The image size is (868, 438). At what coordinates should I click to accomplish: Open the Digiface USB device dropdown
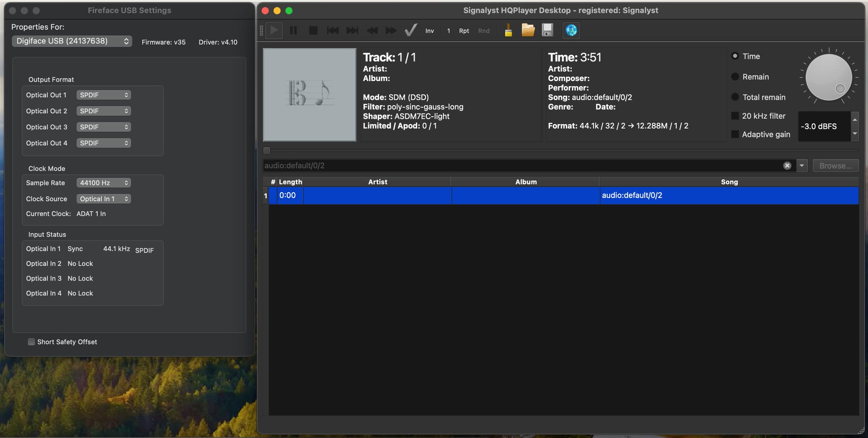click(x=72, y=41)
